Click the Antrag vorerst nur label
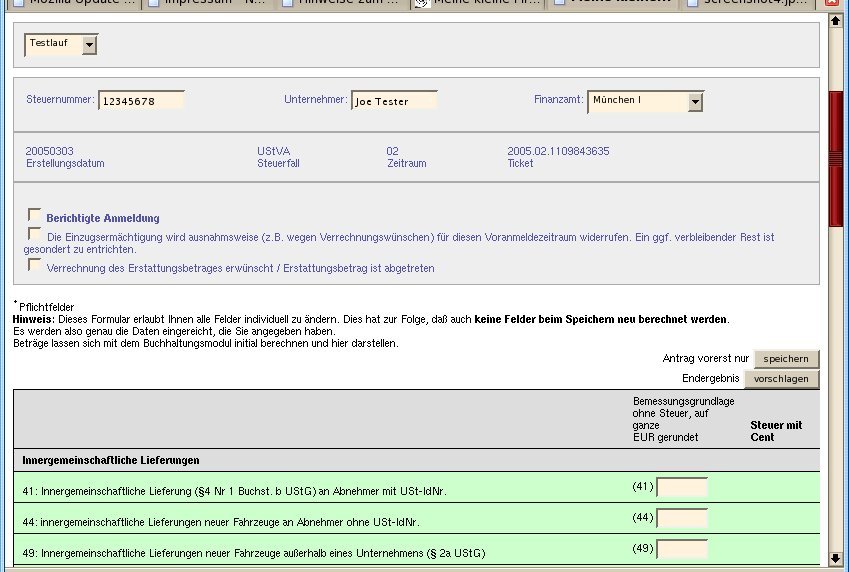Viewport: 849px width, 572px height. coord(706,359)
